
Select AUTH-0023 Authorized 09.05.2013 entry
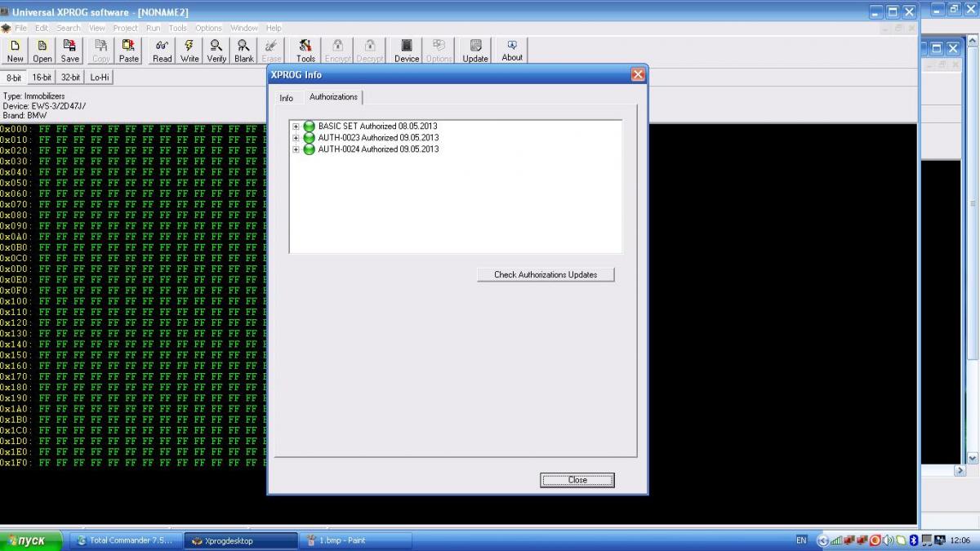pos(378,138)
